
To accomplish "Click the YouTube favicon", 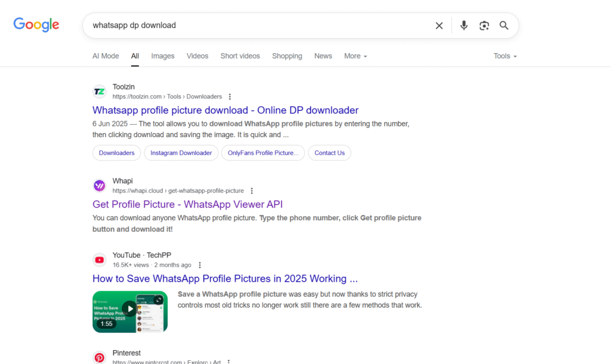I will coord(100,260).
